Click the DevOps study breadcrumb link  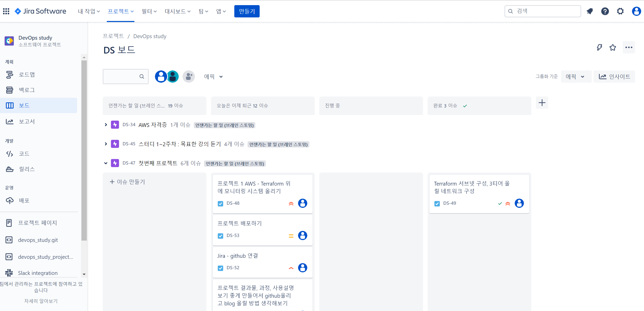(150, 36)
